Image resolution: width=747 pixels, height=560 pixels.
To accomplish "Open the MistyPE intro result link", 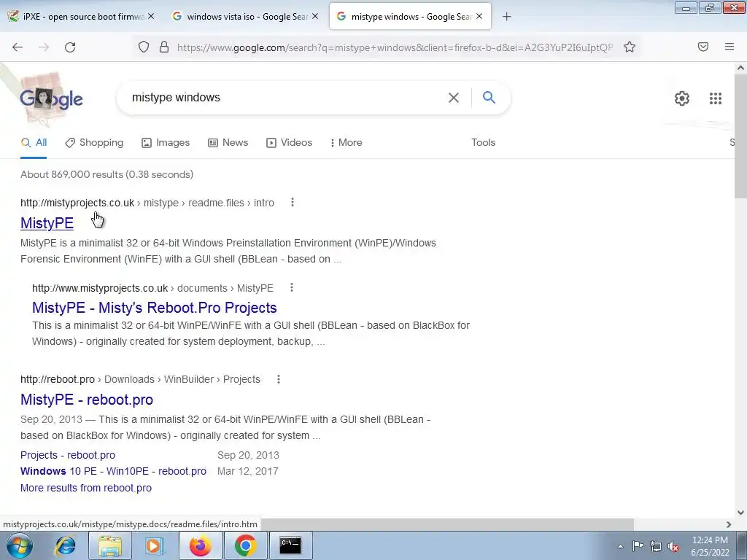I will click(47, 223).
